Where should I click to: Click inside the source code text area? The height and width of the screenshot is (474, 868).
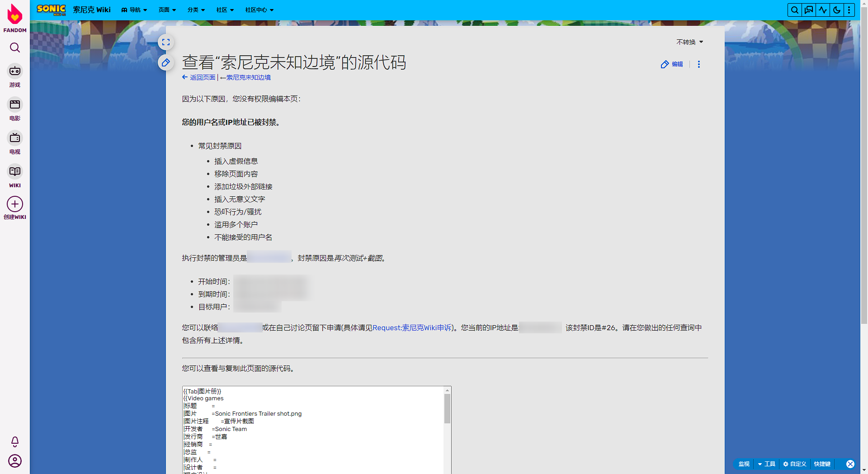pyautogui.click(x=313, y=430)
